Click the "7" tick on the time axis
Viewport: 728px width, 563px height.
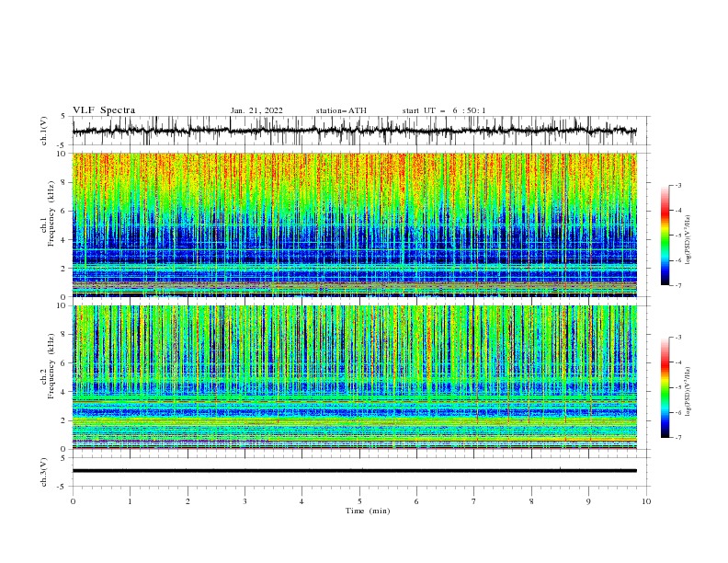474,501
